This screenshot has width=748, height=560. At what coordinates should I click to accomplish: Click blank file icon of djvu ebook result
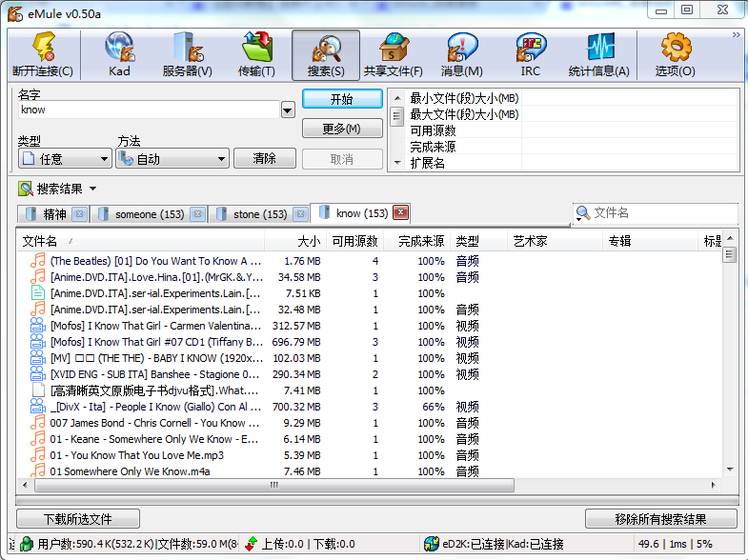point(38,390)
